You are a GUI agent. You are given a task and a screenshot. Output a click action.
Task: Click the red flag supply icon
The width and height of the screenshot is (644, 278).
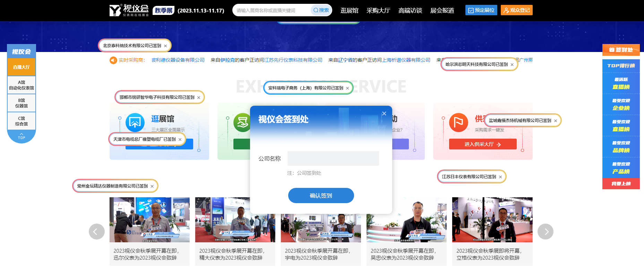tap(458, 122)
